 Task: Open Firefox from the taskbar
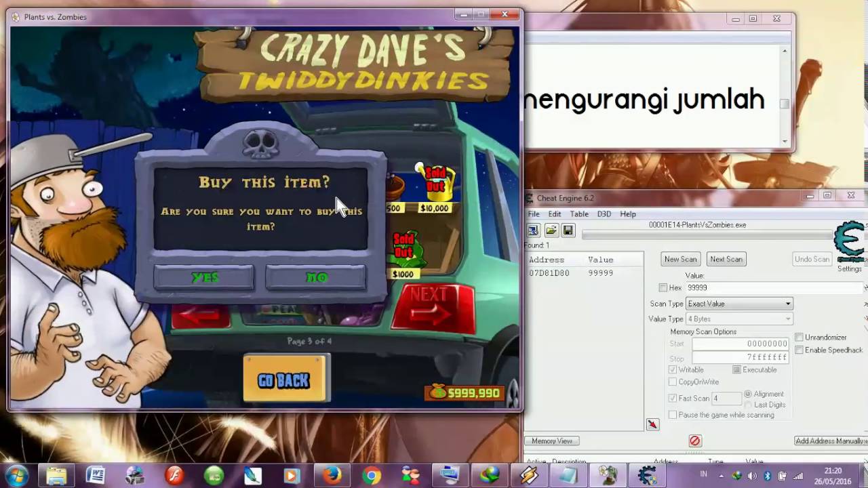pyautogui.click(x=332, y=475)
